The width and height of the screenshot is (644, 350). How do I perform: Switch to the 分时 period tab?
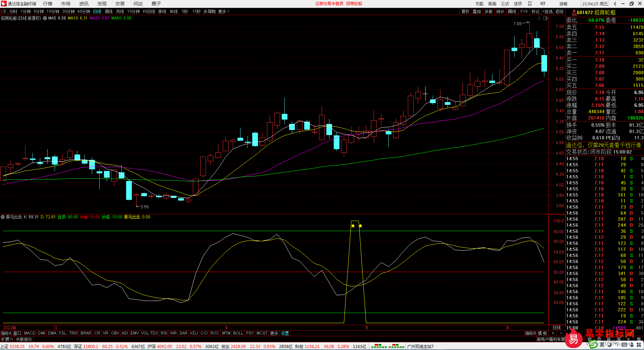pyautogui.click(x=13, y=11)
